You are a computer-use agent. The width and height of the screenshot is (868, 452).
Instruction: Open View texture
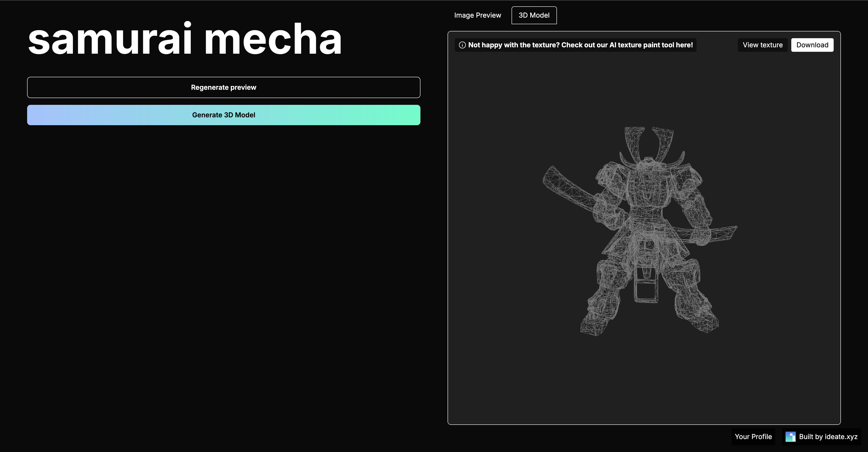point(762,45)
